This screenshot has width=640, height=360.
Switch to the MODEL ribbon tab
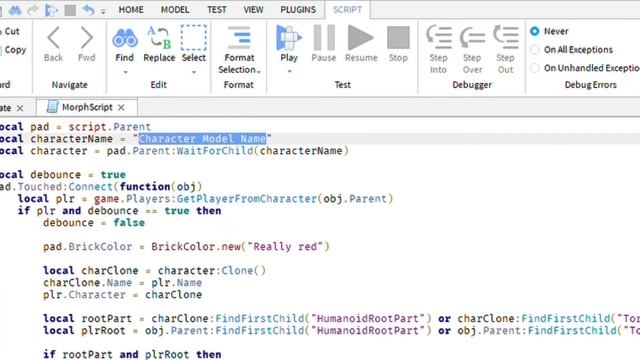pyautogui.click(x=175, y=9)
